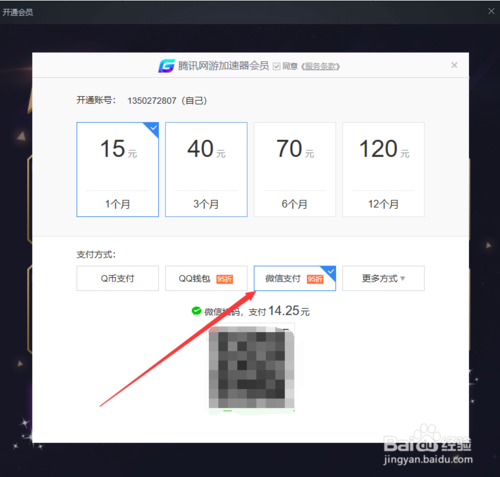Close the 开通会员 window
The height and width of the screenshot is (477, 500).
click(x=491, y=11)
